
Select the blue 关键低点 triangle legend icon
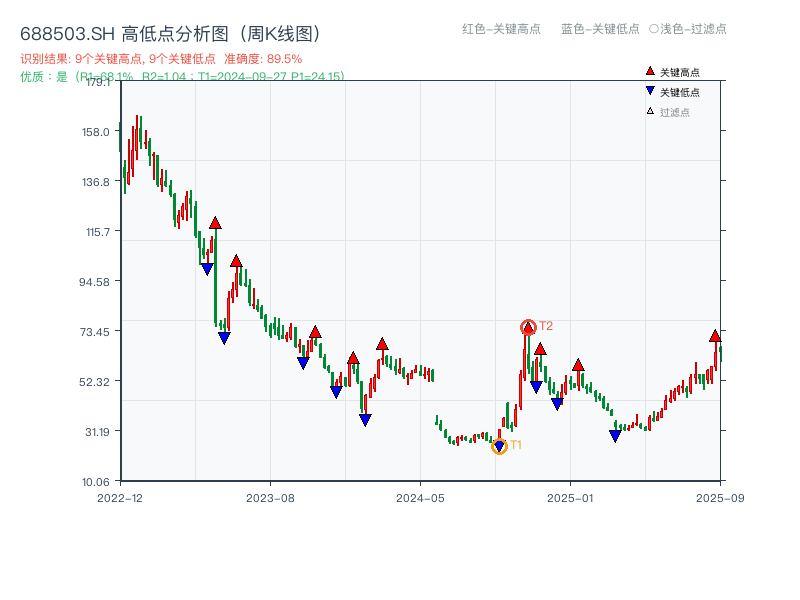pyautogui.click(x=650, y=91)
